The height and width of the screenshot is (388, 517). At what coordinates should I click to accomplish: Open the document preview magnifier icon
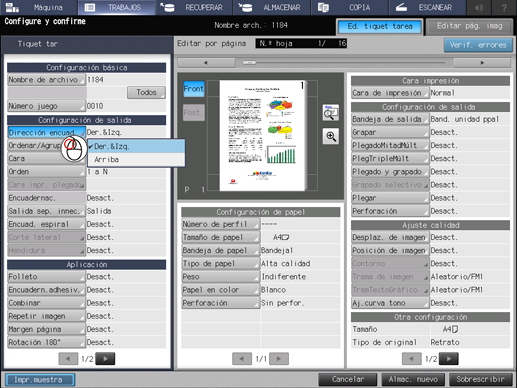click(331, 113)
